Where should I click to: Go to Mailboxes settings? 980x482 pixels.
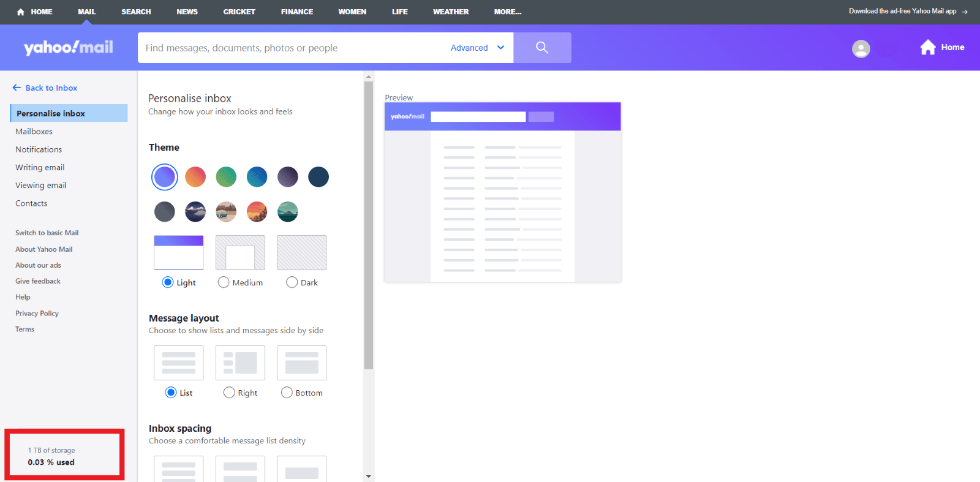pos(34,131)
